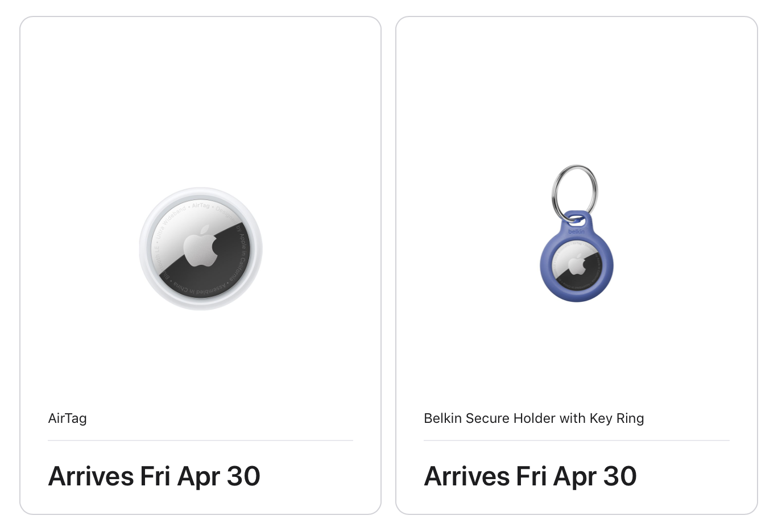Click the blue loop attaching the key ring
778x532 pixels.
pyautogui.click(x=576, y=218)
